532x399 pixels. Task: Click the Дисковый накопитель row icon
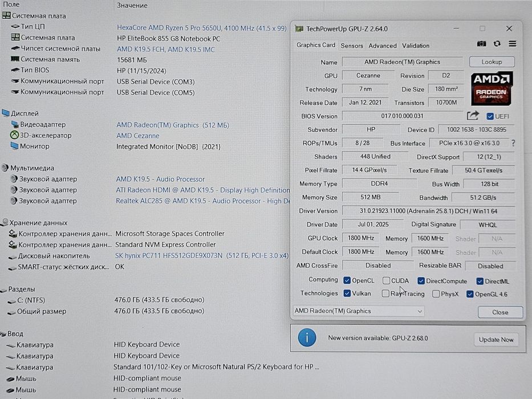12,256
